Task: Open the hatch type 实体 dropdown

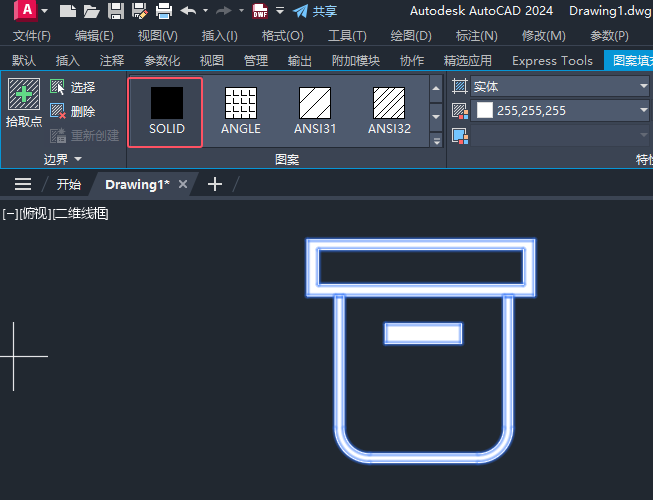Action: [560, 86]
